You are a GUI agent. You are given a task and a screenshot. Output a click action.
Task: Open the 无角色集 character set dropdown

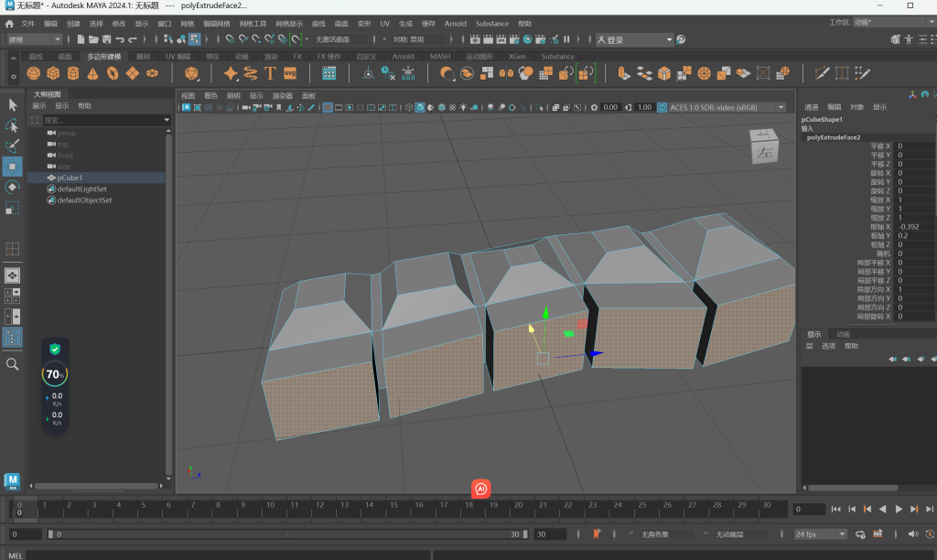coord(667,533)
